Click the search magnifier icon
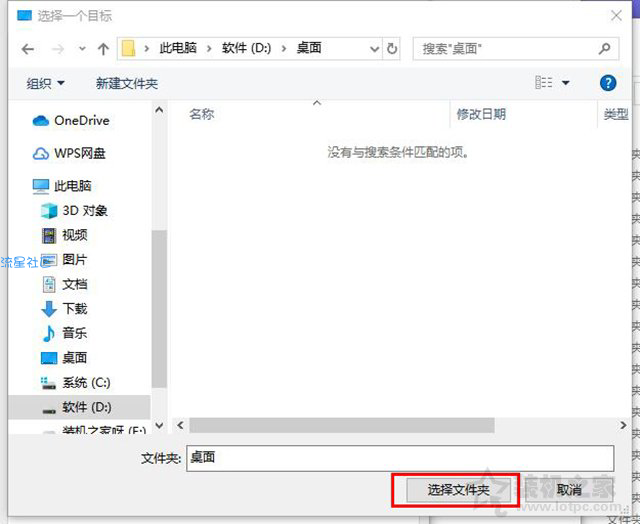640x524 pixels. point(604,49)
